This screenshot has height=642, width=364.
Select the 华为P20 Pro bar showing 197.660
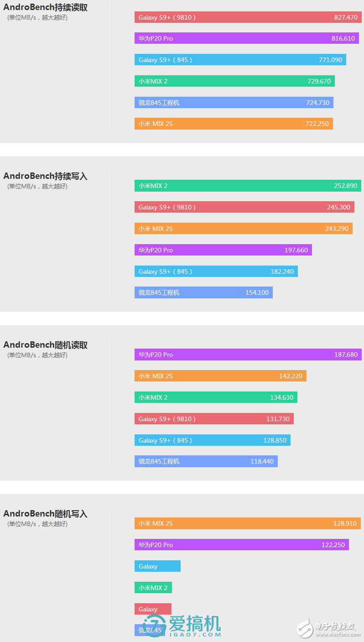pyautogui.click(x=223, y=250)
